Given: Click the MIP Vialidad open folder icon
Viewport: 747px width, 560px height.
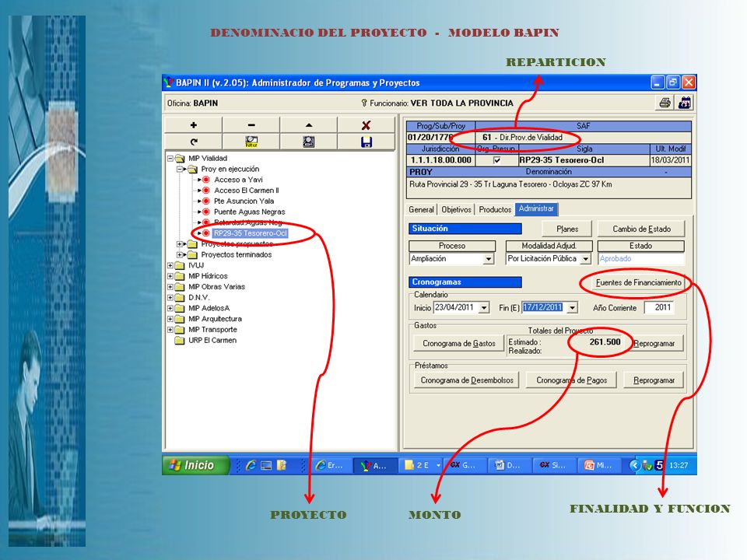Looking at the screenshot, I should [x=180, y=158].
